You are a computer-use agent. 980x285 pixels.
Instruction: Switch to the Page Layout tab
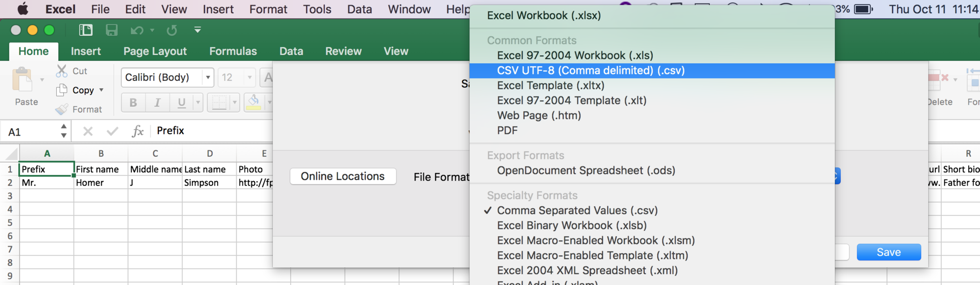pos(155,51)
